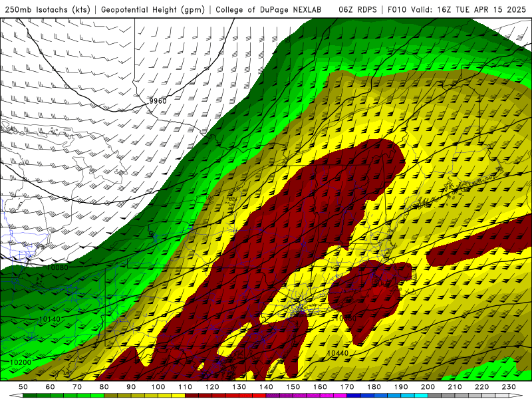Image resolution: width=532 pixels, height=399 pixels.
Task: Click the 100 value on the color scale
Action: (158, 387)
